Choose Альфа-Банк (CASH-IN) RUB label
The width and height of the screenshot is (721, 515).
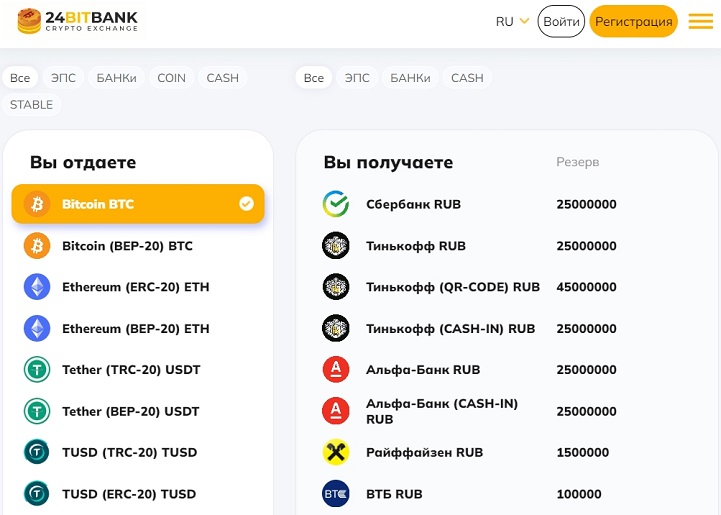(x=442, y=411)
